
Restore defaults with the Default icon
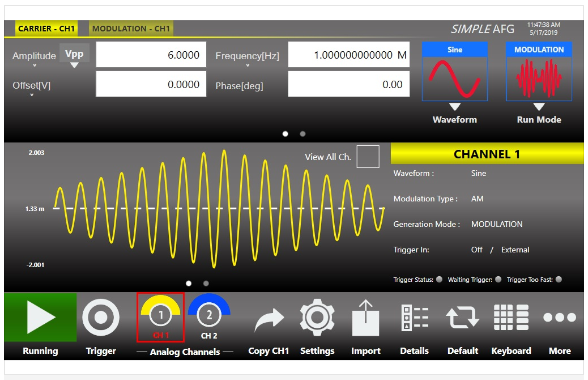(x=462, y=317)
